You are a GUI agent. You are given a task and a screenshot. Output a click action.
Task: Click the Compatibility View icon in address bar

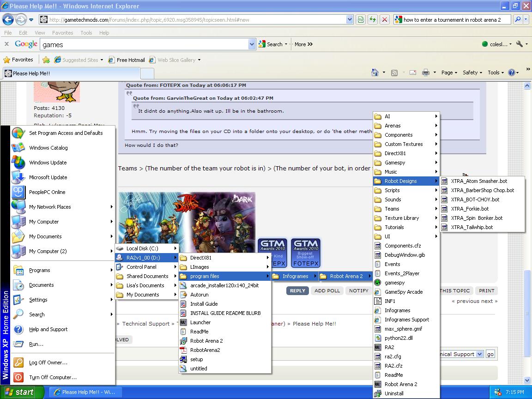[x=361, y=20]
